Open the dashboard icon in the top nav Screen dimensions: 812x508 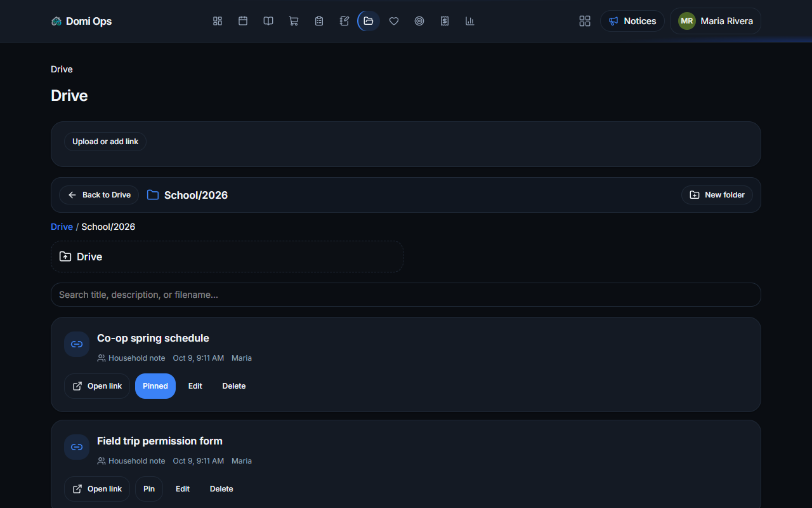tap(218, 21)
